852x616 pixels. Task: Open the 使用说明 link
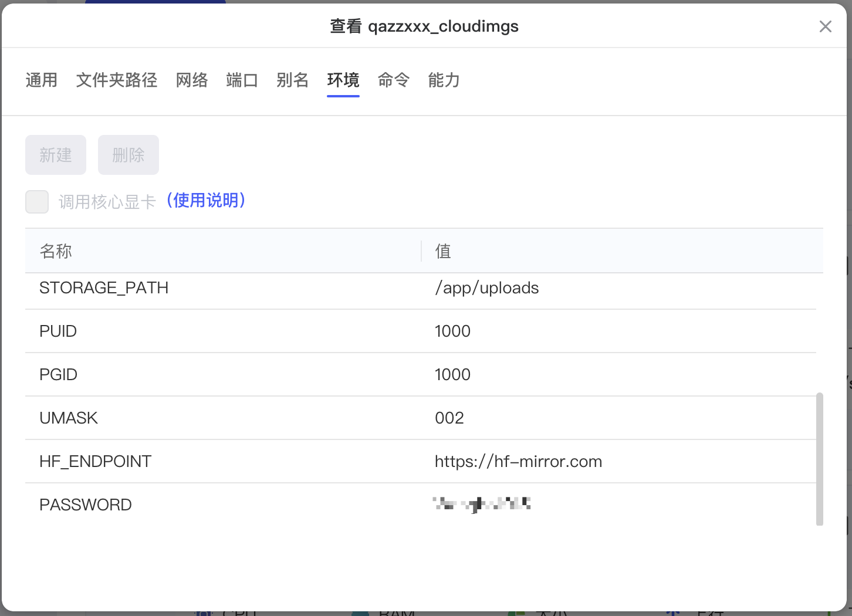tap(206, 201)
